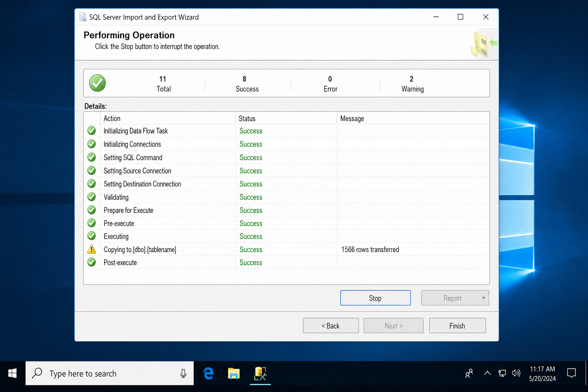The width and height of the screenshot is (588, 392).
Task: Click the clock showing 11:17 AM
Action: [542, 369]
